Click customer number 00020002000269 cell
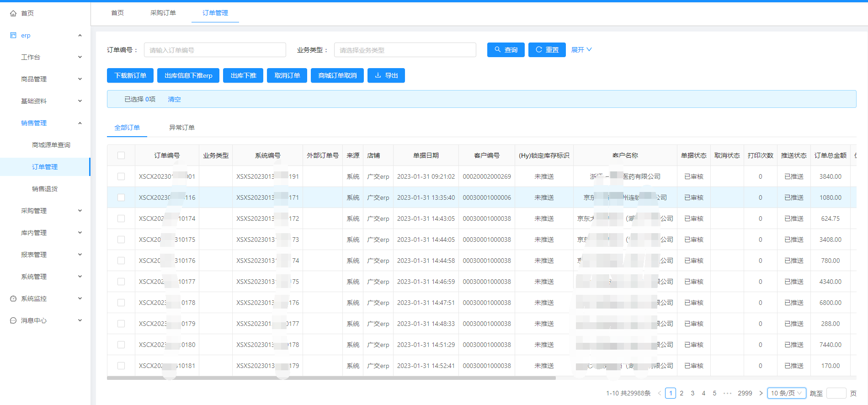Image resolution: width=868 pixels, height=405 pixels. [x=487, y=176]
